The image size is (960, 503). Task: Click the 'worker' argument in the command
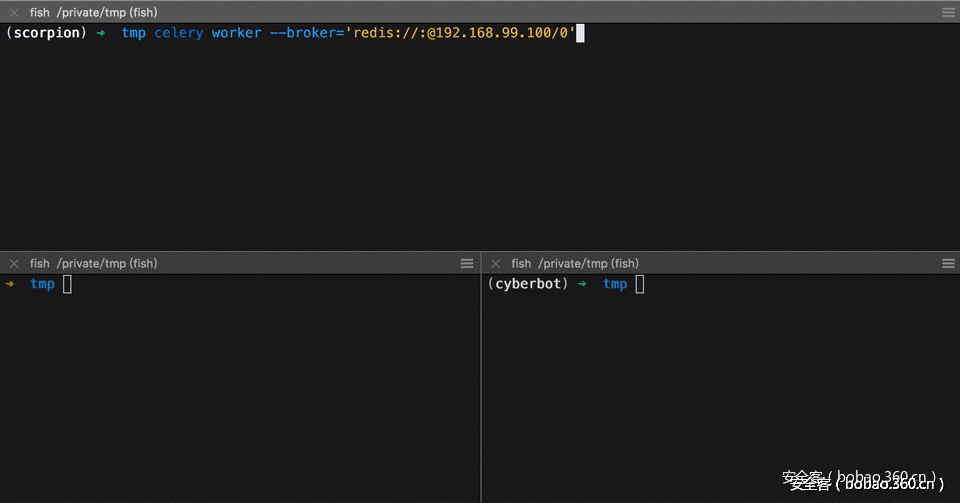[x=236, y=33]
